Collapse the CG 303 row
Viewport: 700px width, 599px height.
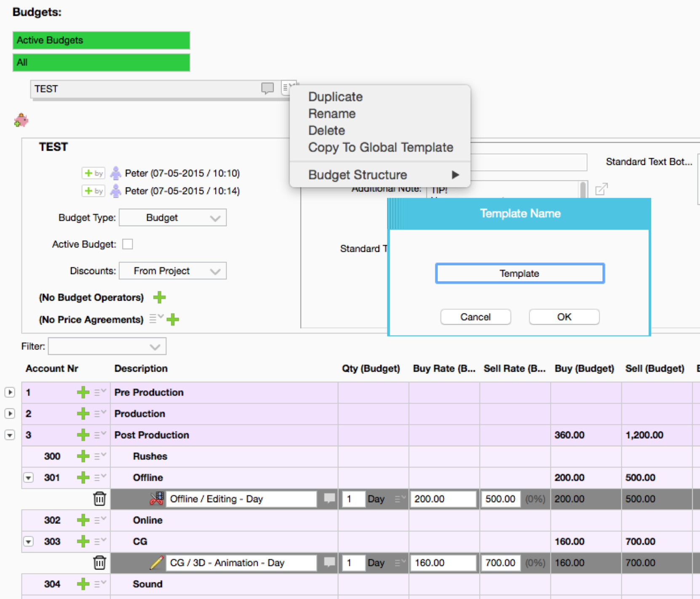(x=28, y=541)
